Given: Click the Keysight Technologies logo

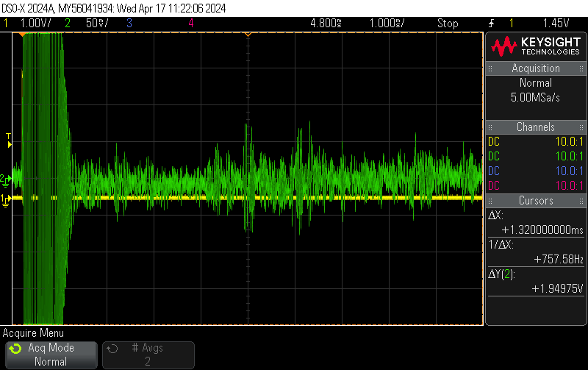Looking at the screenshot, I should (536, 47).
